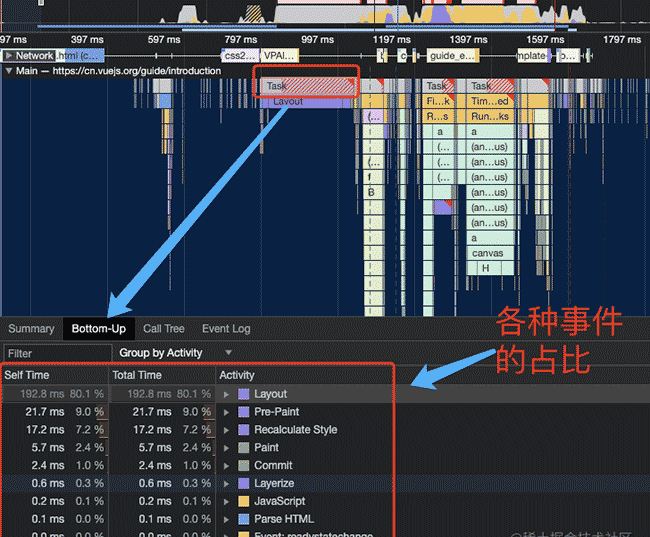650x537 pixels.
Task: Select the purple Layout bar in flame chart
Action: click(x=307, y=102)
